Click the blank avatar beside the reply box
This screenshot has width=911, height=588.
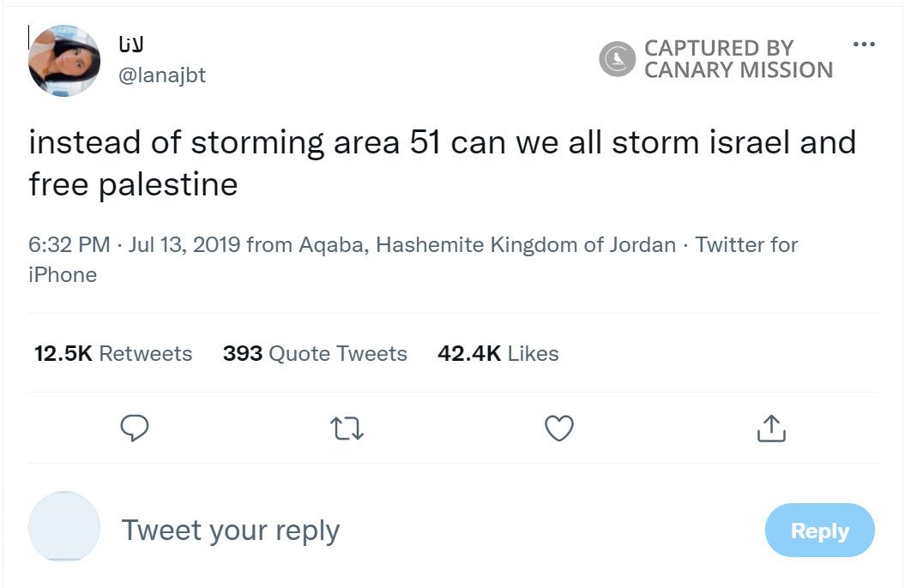pos(64,527)
